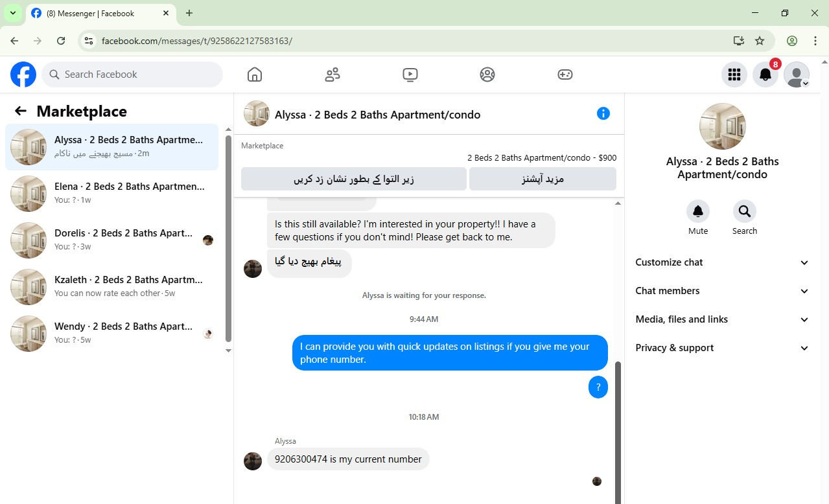Expand the Chat members section
Viewport: 829px width, 504px height.
tap(722, 291)
